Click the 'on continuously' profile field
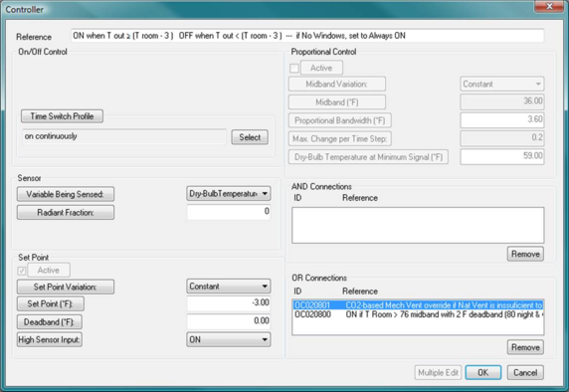The height and width of the screenshot is (392, 569). (124, 136)
